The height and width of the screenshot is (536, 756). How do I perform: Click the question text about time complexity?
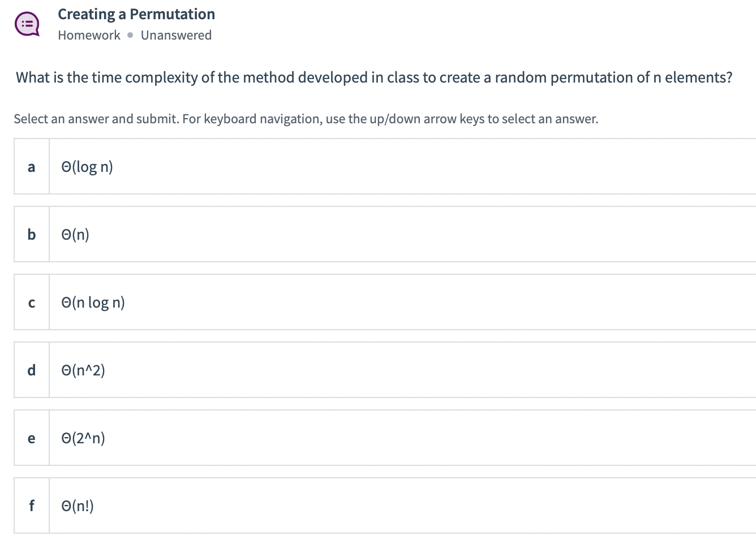point(373,77)
